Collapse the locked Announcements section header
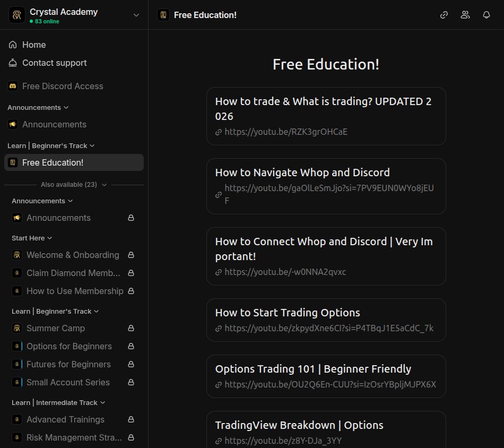The width and height of the screenshot is (504, 448). click(42, 201)
